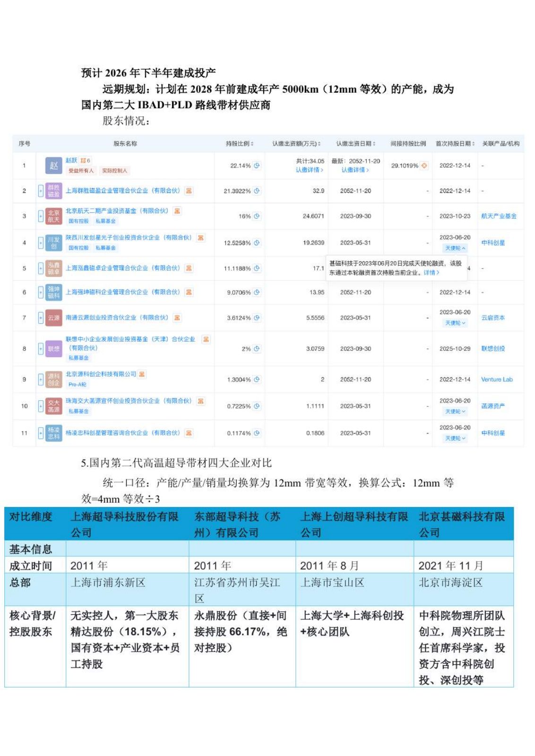Click the 交大菡源 company logo icon
The height and width of the screenshot is (756, 535).
pyautogui.click(x=54, y=406)
